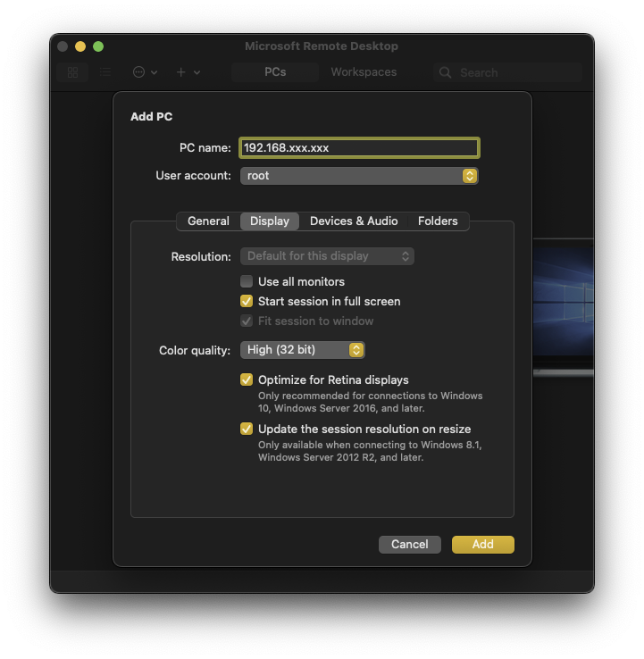Screen dimensions: 644x659
Task: Toggle Fit session to window checkbox
Action: 247,321
